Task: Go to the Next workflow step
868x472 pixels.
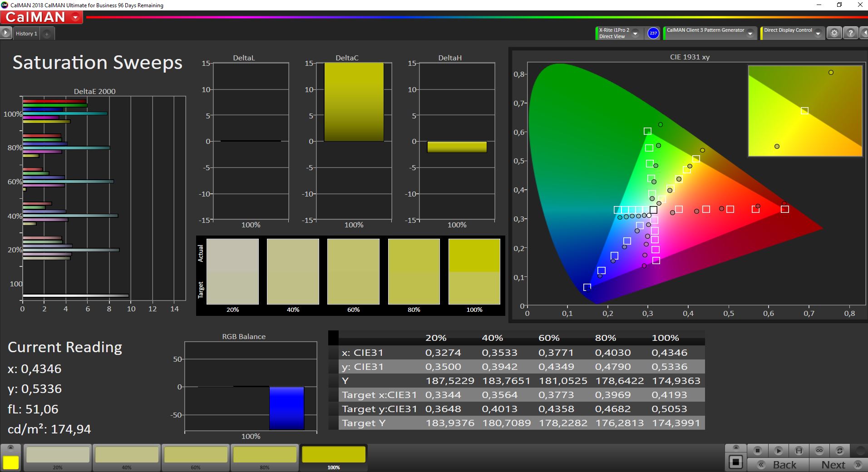Action: (840, 465)
